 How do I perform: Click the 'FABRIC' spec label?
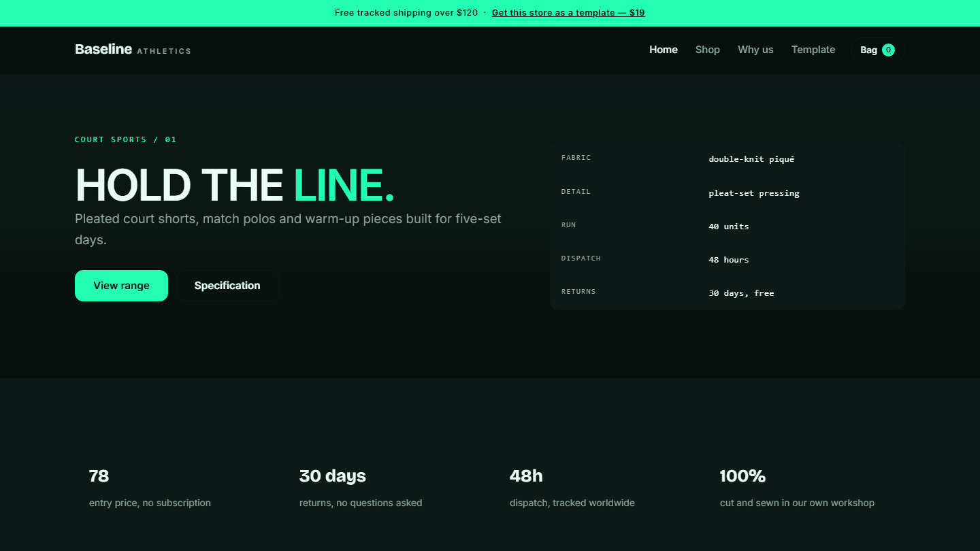pos(576,158)
